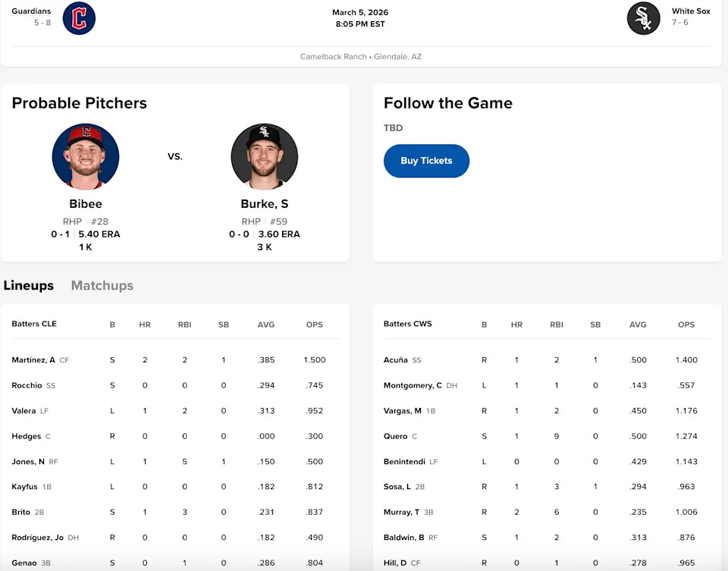The height and width of the screenshot is (571, 728).
Task: Click White Sox team name in header
Action: click(x=691, y=11)
